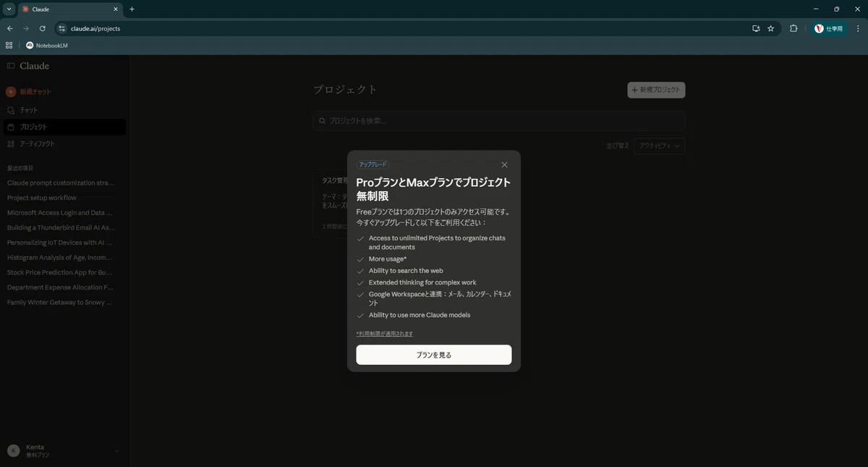Open the project card behind the dialog
Screen dimensions: 868x467
click(x=331, y=204)
